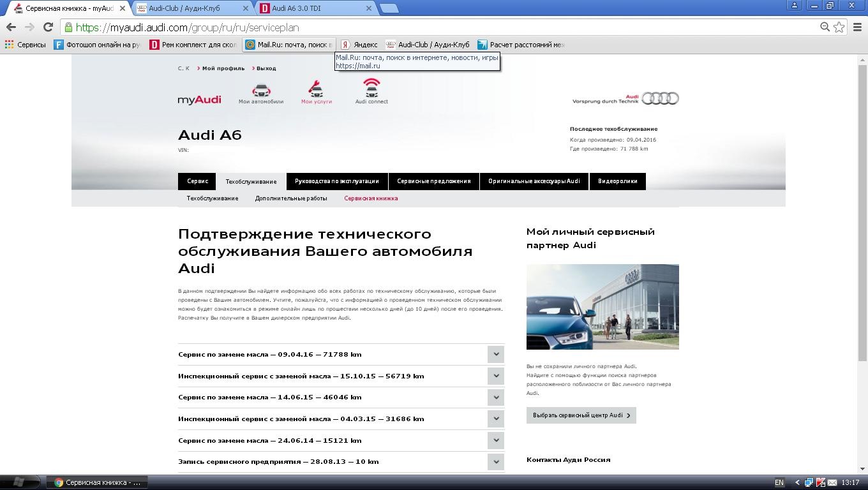Open Оригинальные аксессуары Audi tab
The height and width of the screenshot is (490, 868).
pyautogui.click(x=534, y=181)
